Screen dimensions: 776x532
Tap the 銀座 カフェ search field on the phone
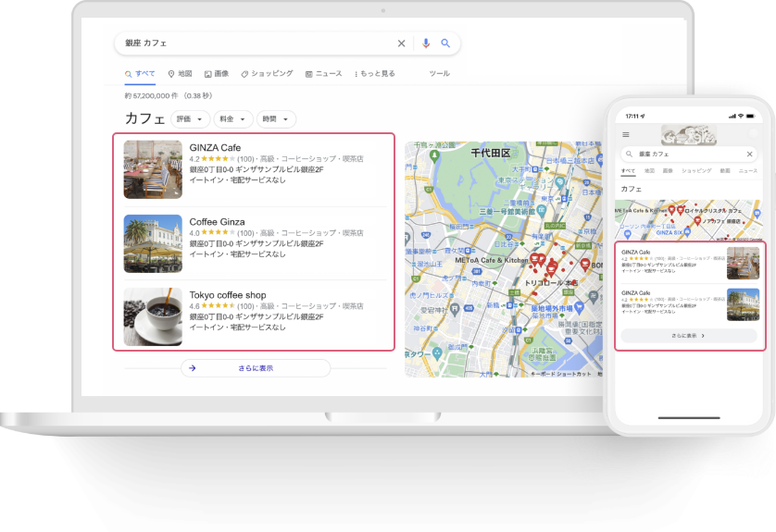coord(689,155)
